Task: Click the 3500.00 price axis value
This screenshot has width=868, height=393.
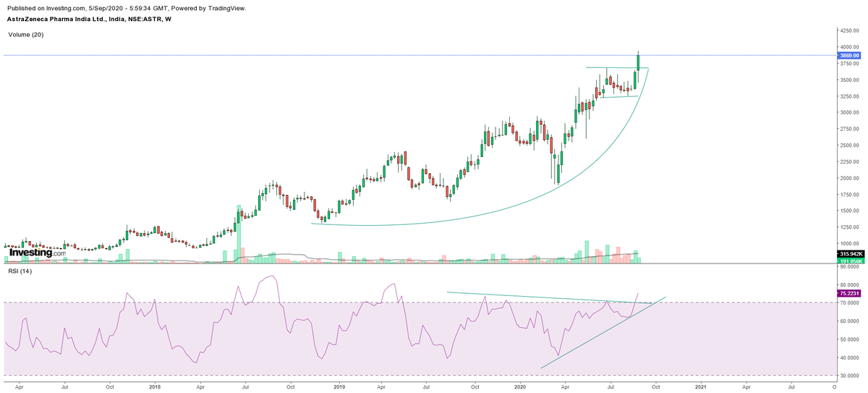Action: 849,80
